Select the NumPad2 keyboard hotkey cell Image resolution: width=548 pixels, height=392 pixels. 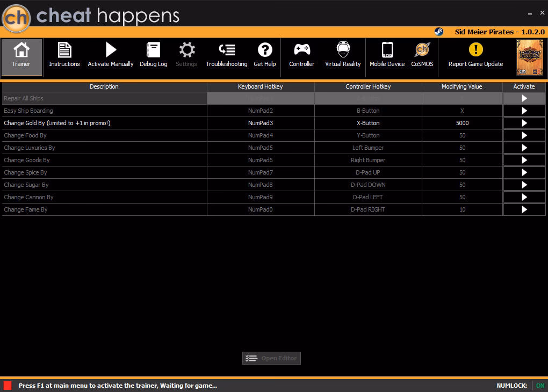pos(261,111)
